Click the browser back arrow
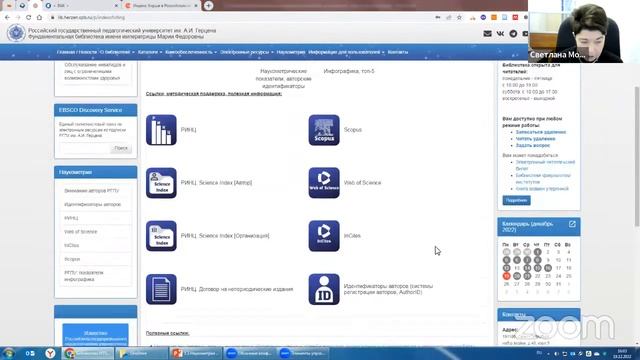The height and width of the screenshot is (360, 640). [x=7, y=18]
